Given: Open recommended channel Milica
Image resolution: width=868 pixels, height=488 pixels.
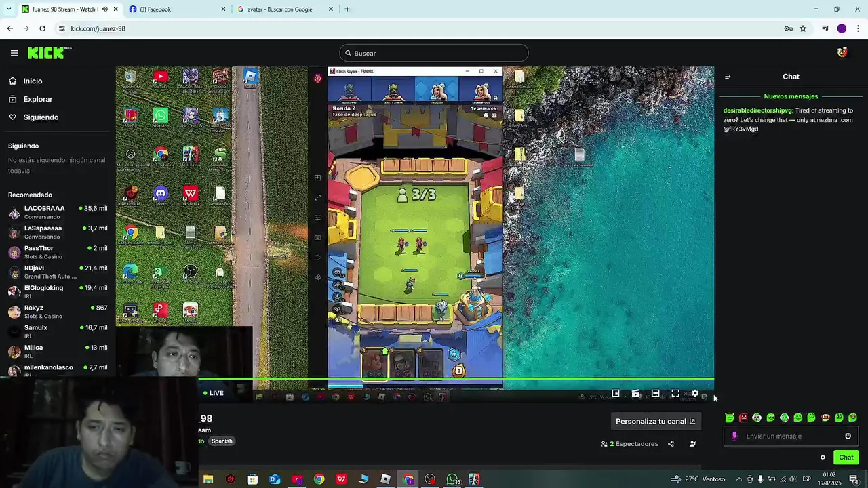Looking at the screenshot, I should (58, 351).
